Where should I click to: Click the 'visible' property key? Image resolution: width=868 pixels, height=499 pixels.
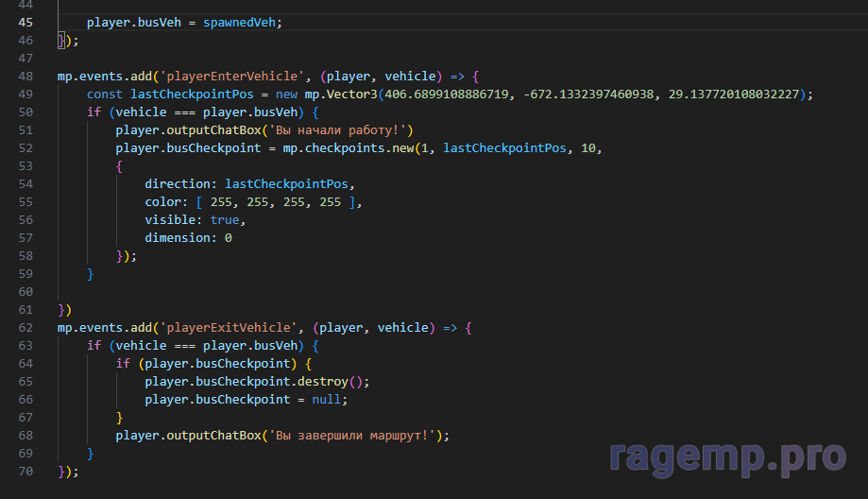point(170,220)
